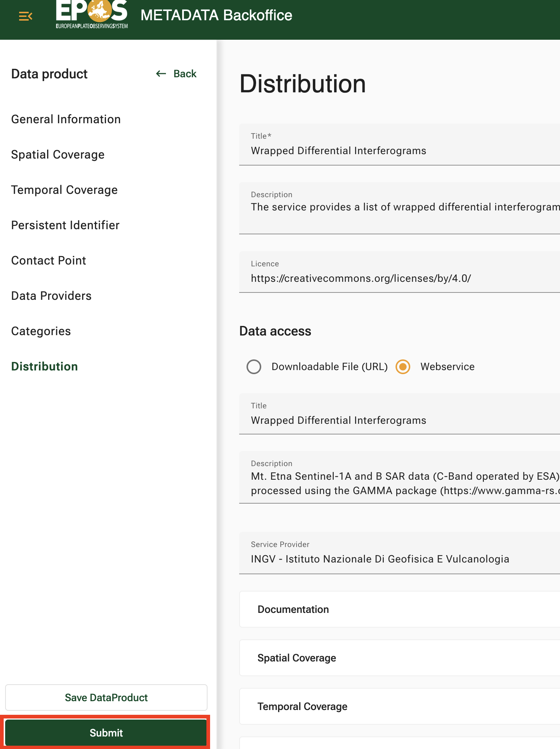Screen dimensions: 560x749
Task: Expand the Spatial Coverage panel in Data access
Action: click(399, 658)
